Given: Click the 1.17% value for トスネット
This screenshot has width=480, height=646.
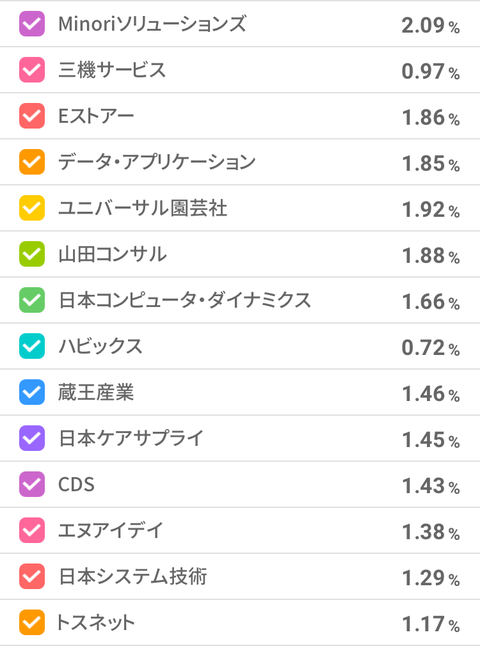Looking at the screenshot, I should click(431, 624).
